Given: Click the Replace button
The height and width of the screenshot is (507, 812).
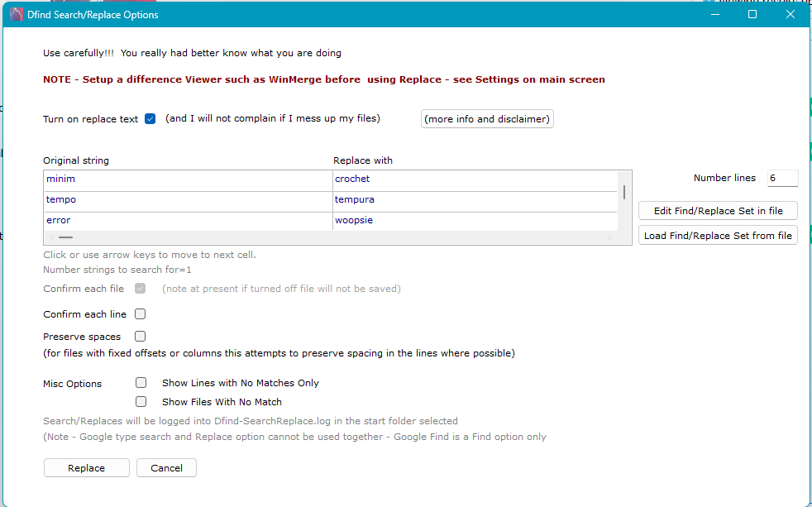Looking at the screenshot, I should tap(86, 467).
